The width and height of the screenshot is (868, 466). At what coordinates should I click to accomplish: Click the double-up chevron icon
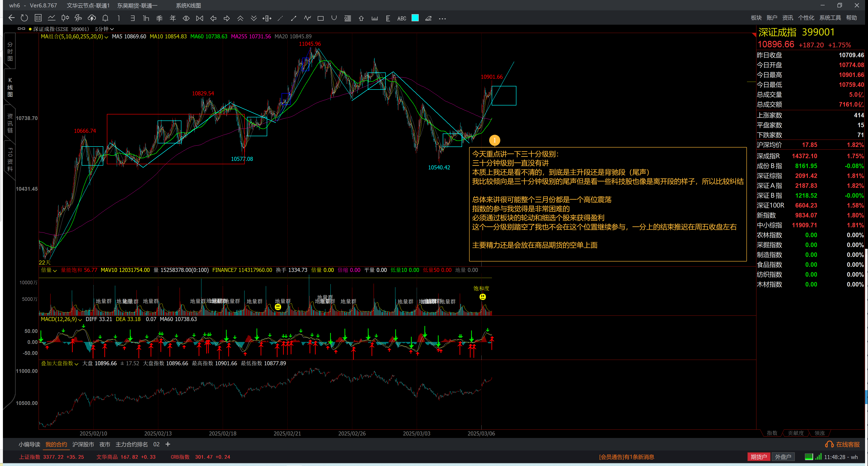240,18
